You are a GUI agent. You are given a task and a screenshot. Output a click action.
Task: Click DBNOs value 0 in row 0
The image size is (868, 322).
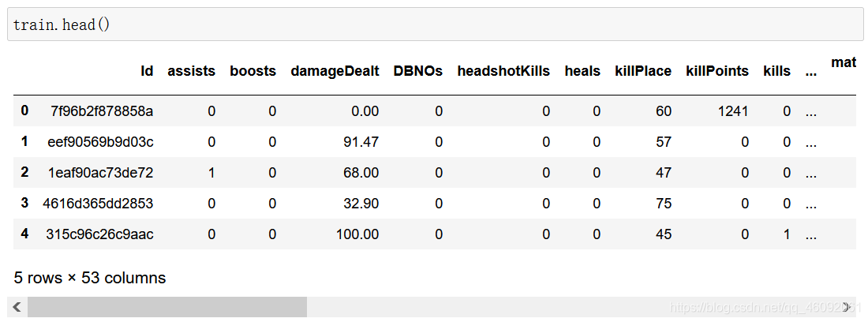pyautogui.click(x=439, y=111)
